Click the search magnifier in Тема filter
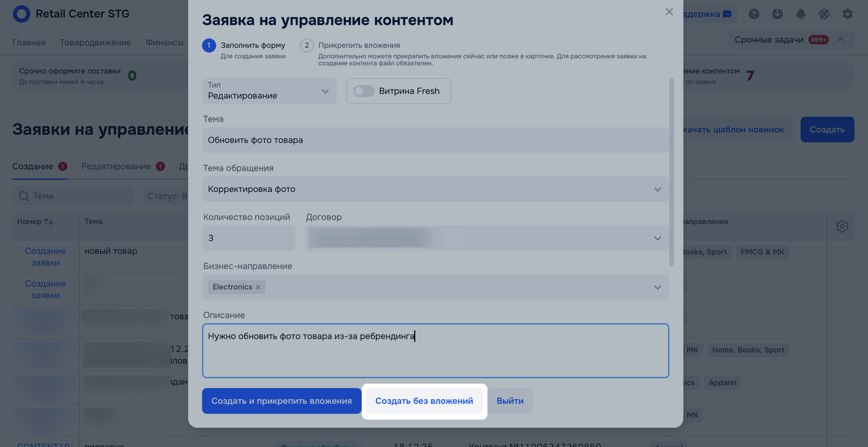 [24, 196]
